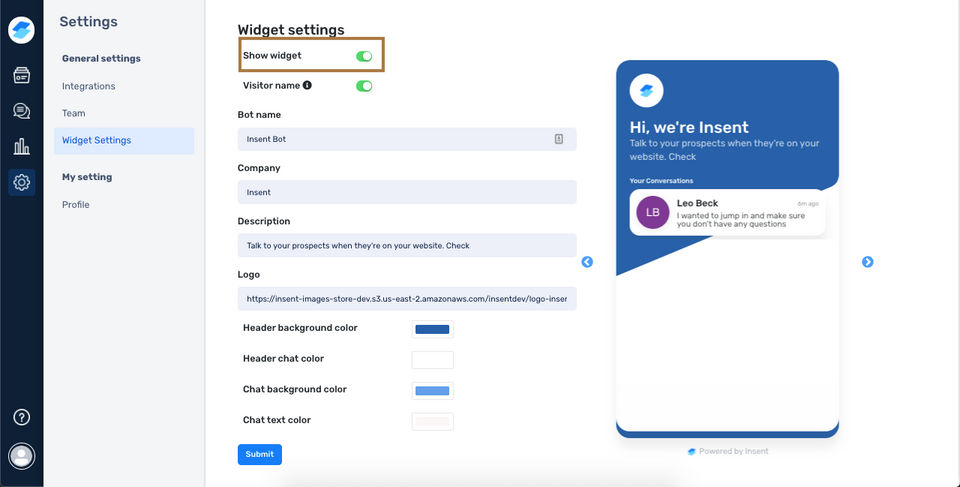Click General settings heading
This screenshot has width=960, height=487.
(x=101, y=59)
